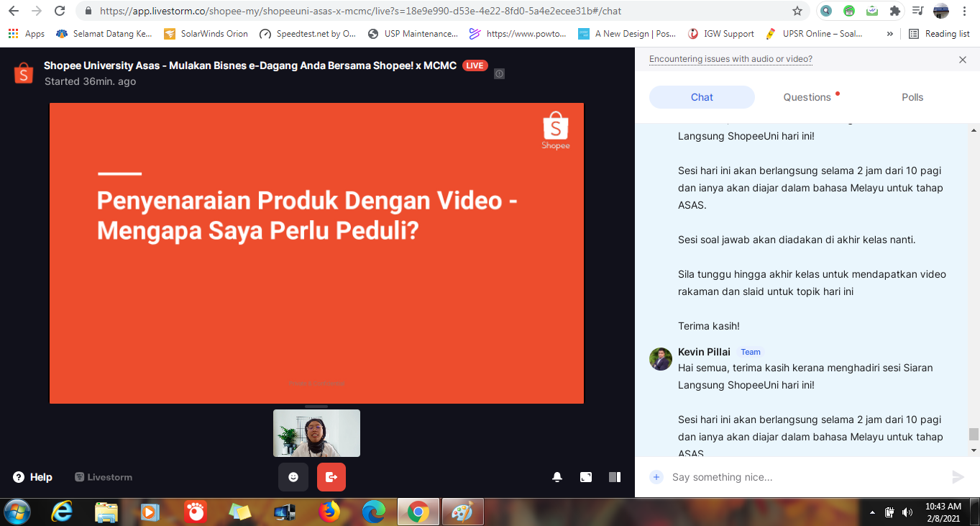
Task: Open the Help button at bottom left
Action: [33, 477]
